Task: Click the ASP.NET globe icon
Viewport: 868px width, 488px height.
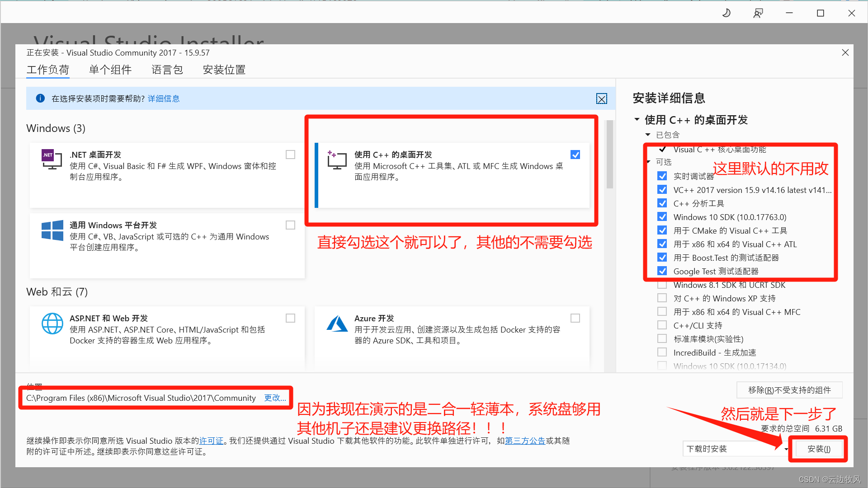Action: point(52,324)
